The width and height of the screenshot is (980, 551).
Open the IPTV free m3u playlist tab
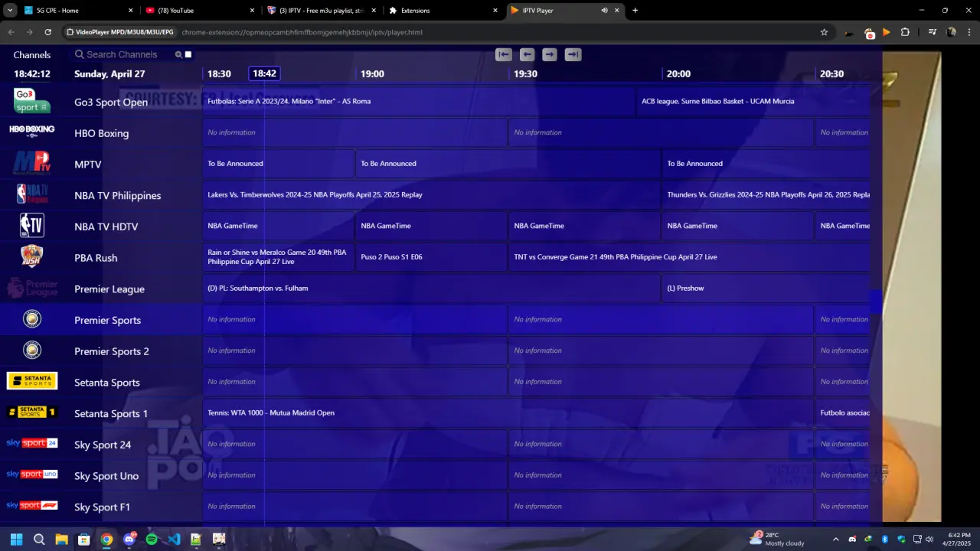coord(322,11)
